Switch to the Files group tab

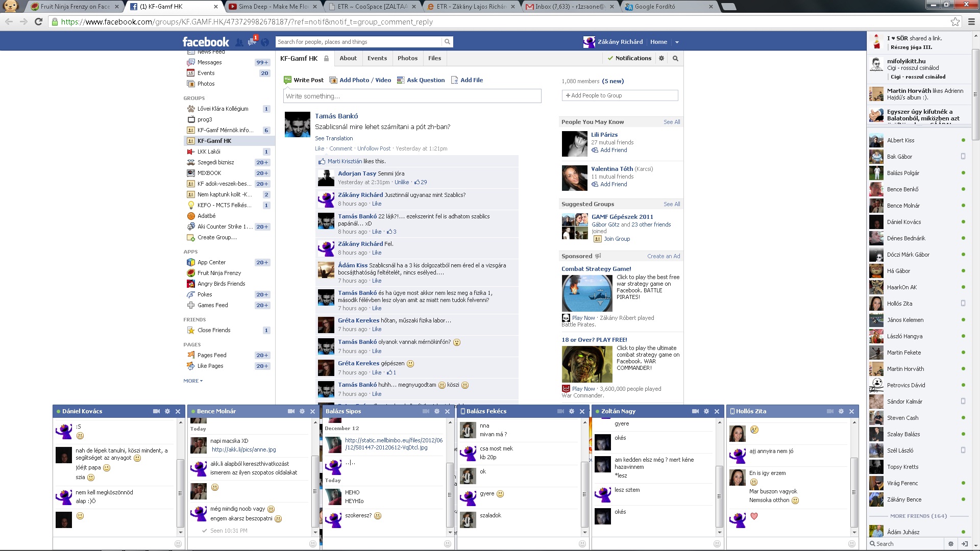[x=434, y=59]
